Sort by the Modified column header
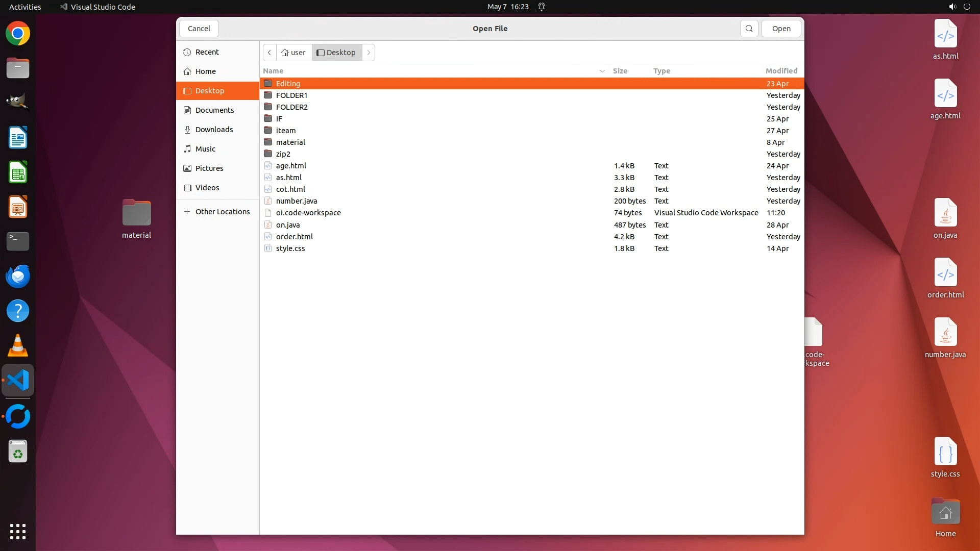 781,71
